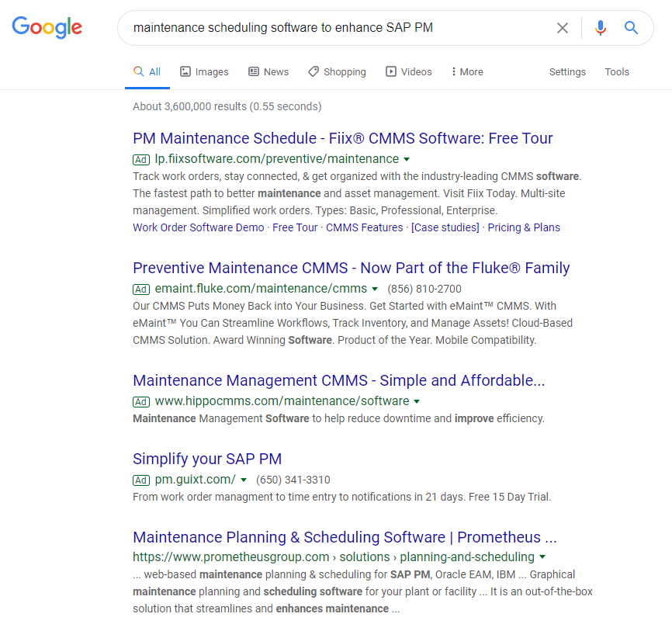Select the Videos tab
The width and height of the screenshot is (672, 631).
point(409,71)
